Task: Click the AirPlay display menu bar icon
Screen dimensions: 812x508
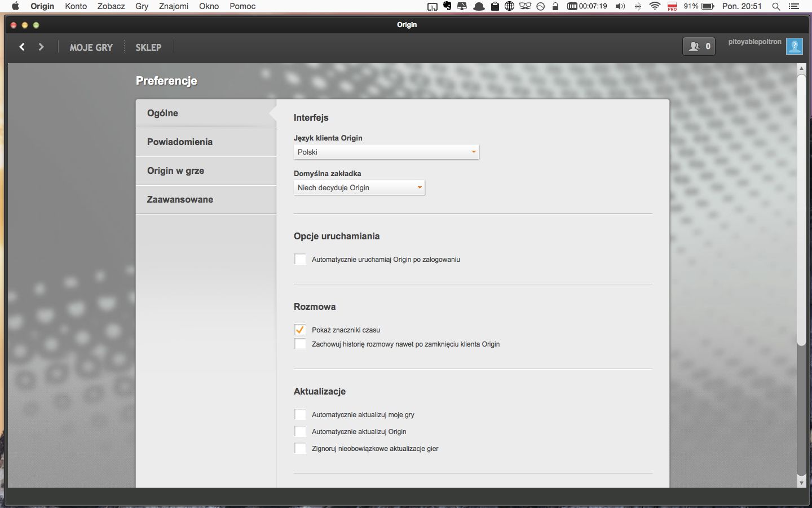Action: [463, 6]
